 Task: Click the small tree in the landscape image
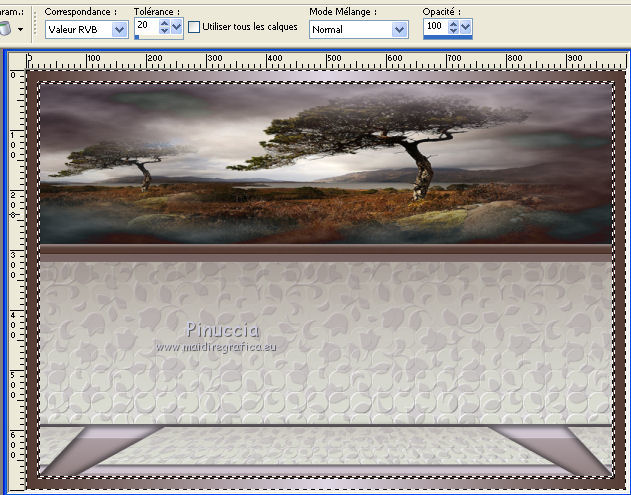point(121,165)
